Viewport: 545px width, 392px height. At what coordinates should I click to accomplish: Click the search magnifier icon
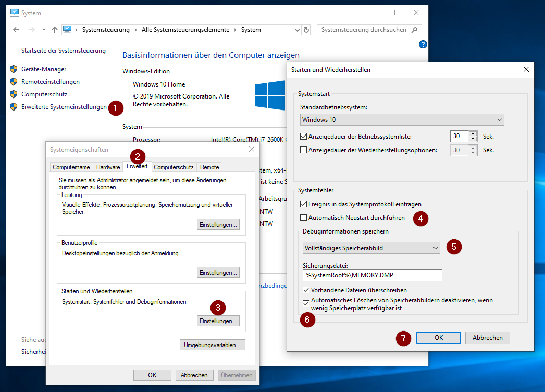(x=414, y=30)
